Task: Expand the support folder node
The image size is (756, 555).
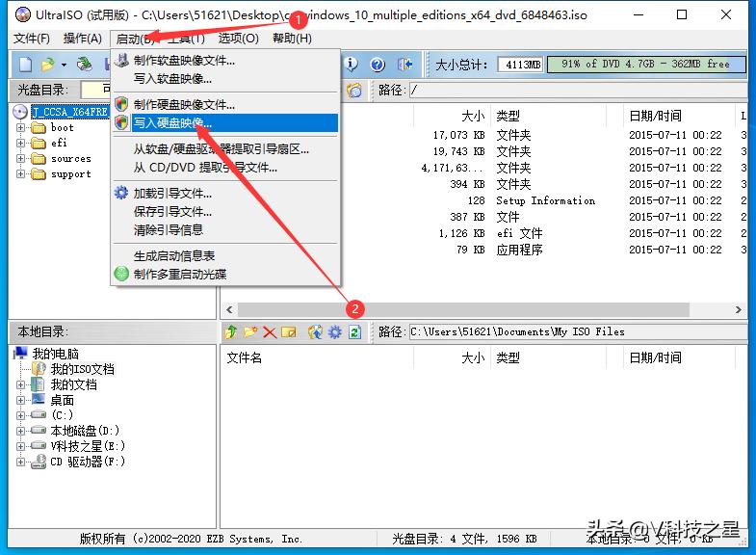Action: click(x=20, y=173)
